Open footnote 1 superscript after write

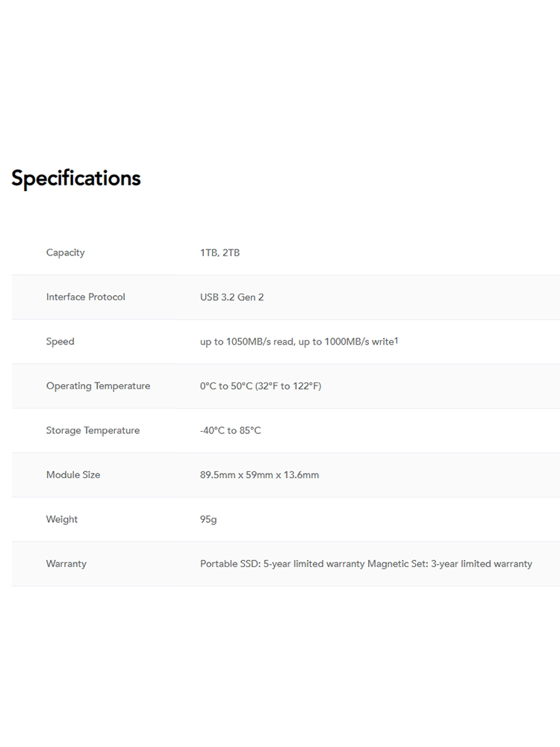click(396, 340)
